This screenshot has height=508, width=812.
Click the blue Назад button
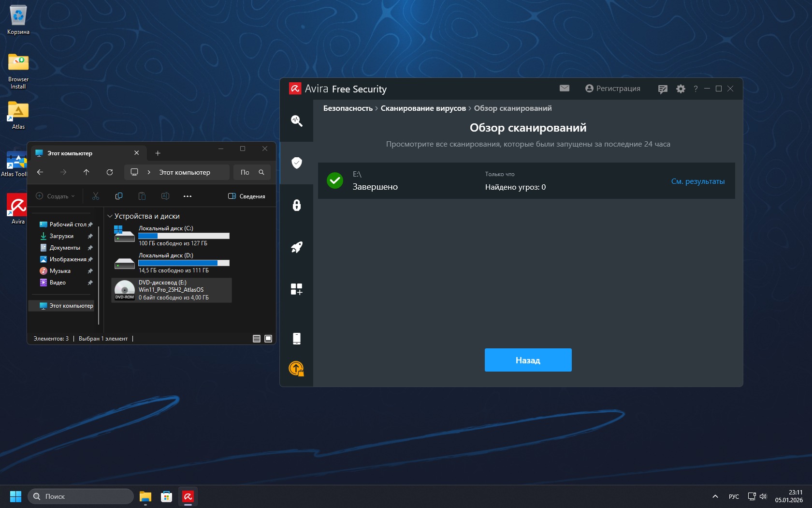coord(528,360)
